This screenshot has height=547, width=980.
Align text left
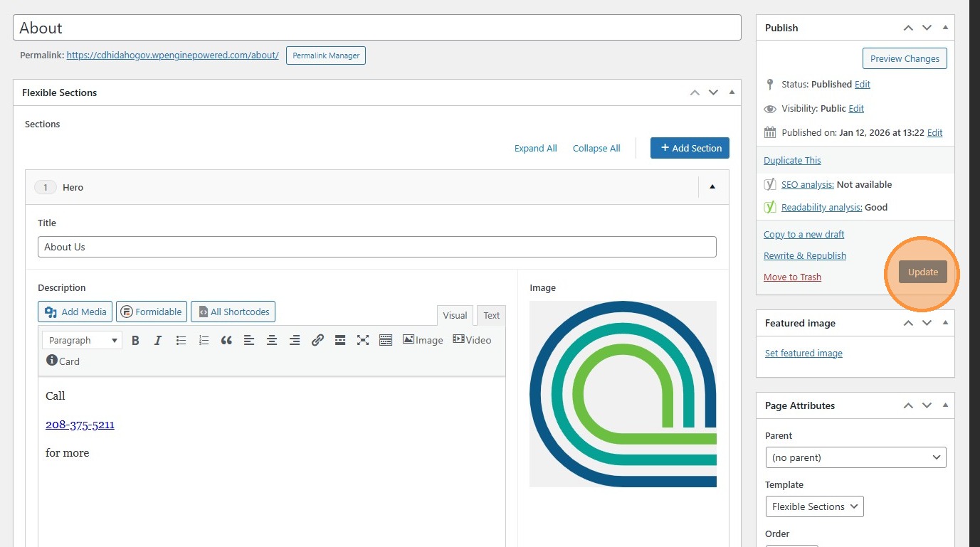tap(249, 340)
